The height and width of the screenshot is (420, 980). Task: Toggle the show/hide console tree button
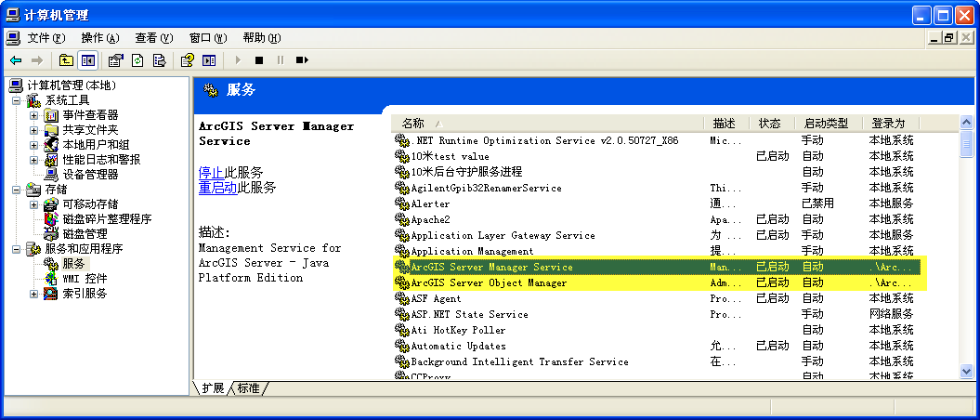[87, 60]
